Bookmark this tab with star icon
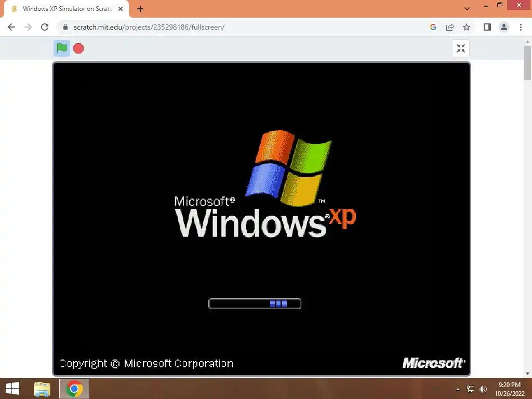The width and height of the screenshot is (532, 399). (x=467, y=27)
